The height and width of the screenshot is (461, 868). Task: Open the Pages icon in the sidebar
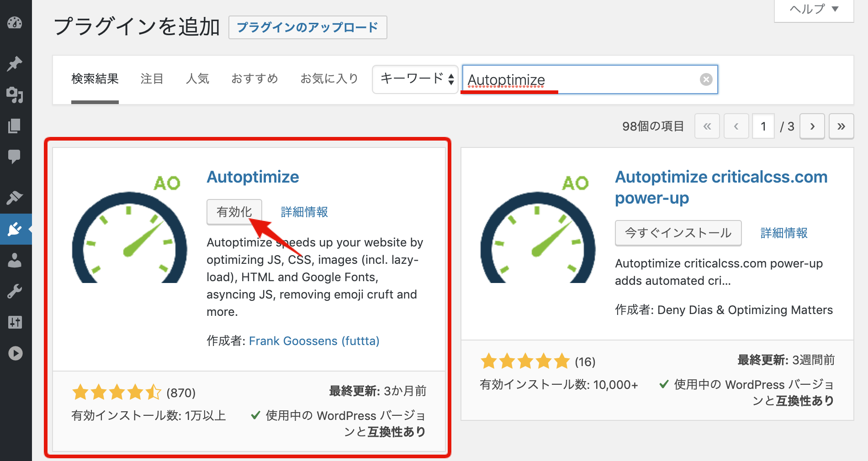[15, 126]
